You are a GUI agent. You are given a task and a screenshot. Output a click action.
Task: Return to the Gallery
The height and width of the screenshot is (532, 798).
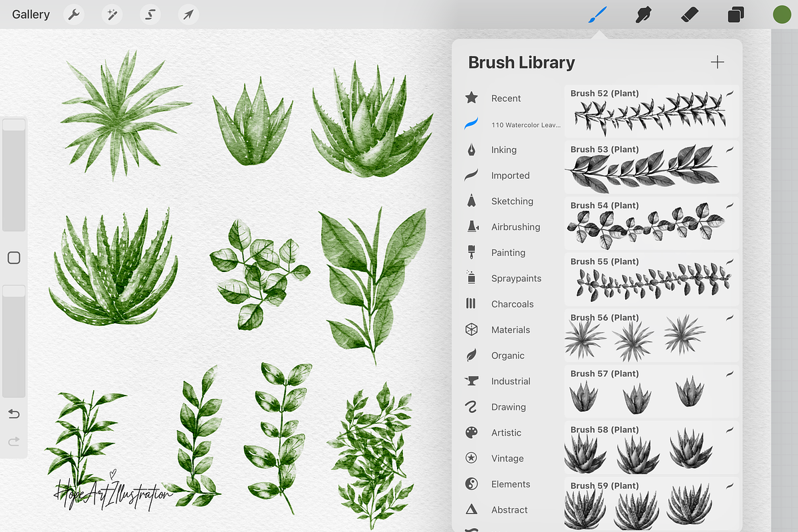pos(31,15)
